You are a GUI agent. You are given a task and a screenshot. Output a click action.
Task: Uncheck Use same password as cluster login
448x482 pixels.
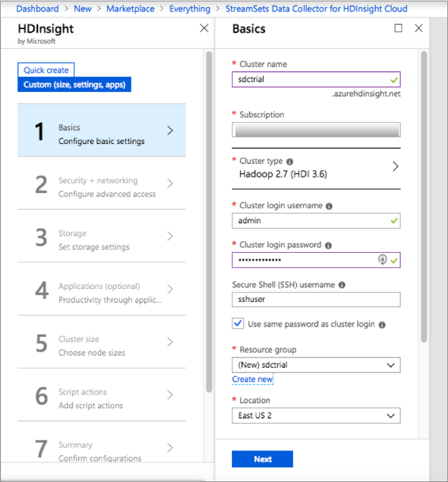(x=238, y=324)
